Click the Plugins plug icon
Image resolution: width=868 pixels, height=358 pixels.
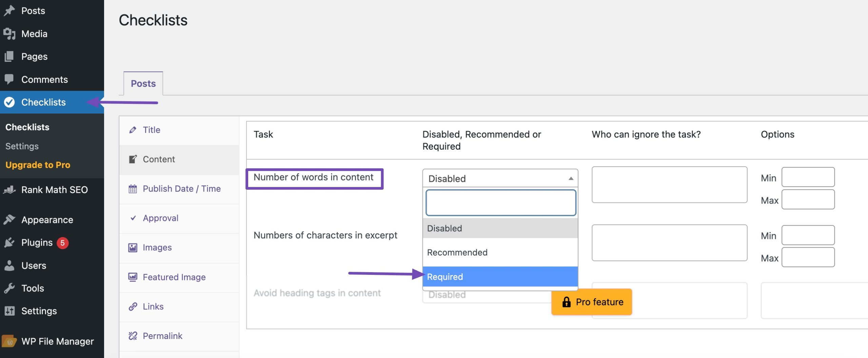[x=9, y=242]
